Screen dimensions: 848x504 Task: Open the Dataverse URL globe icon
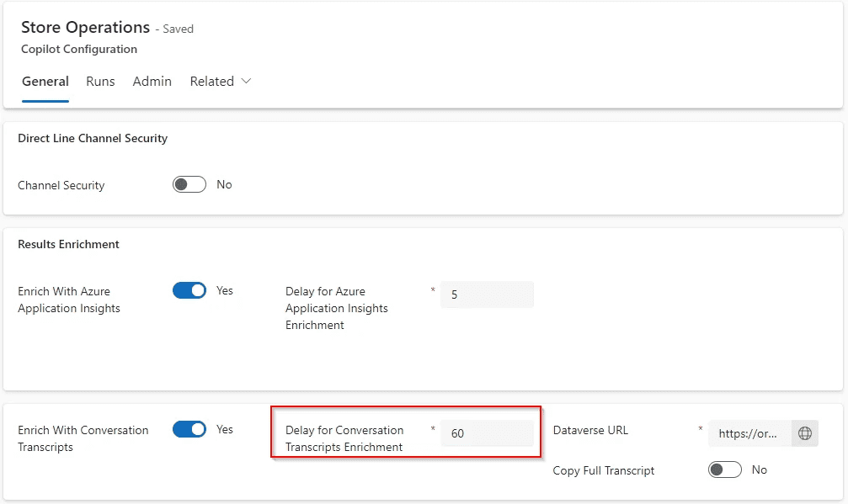805,433
